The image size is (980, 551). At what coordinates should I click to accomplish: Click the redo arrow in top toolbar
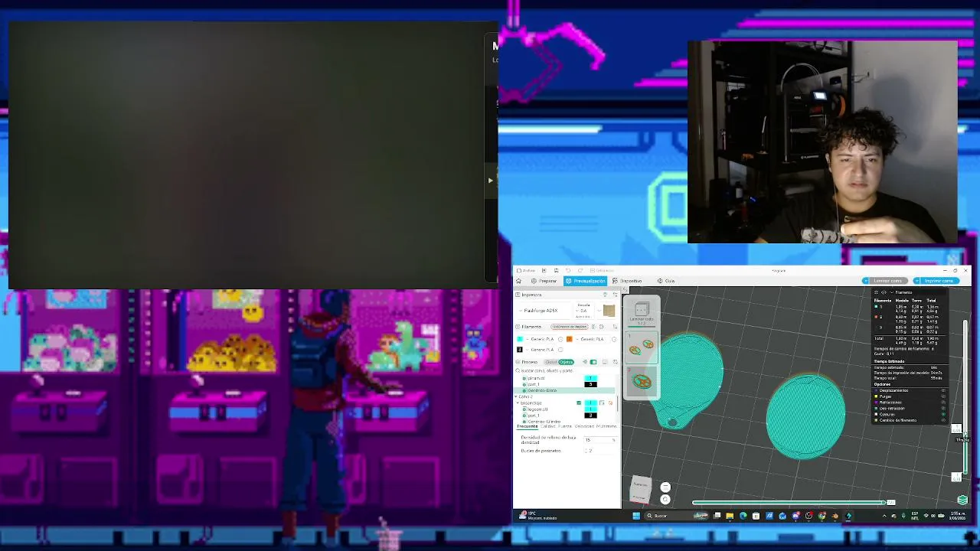click(x=580, y=270)
